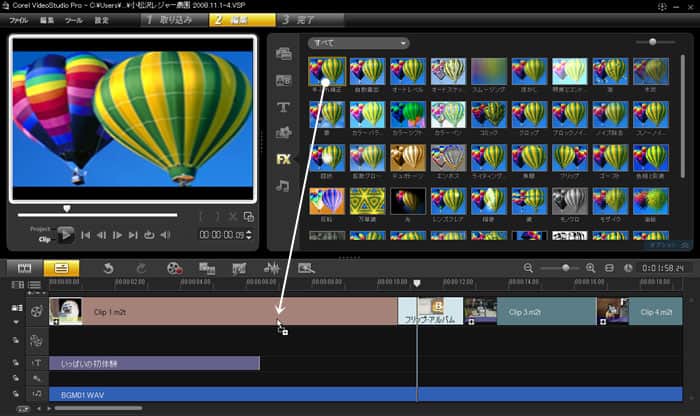Expand arrow below video track ripple icon
This screenshot has height=416, width=700.
click(17, 322)
